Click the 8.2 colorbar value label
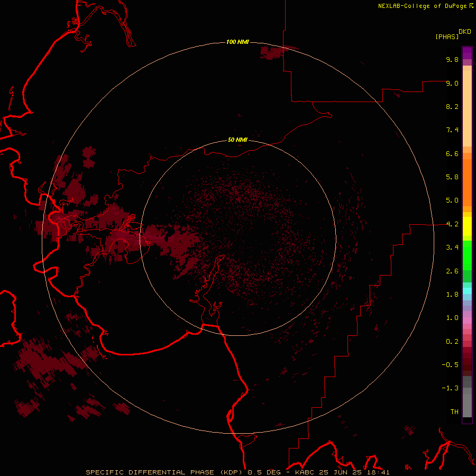 click(x=452, y=106)
